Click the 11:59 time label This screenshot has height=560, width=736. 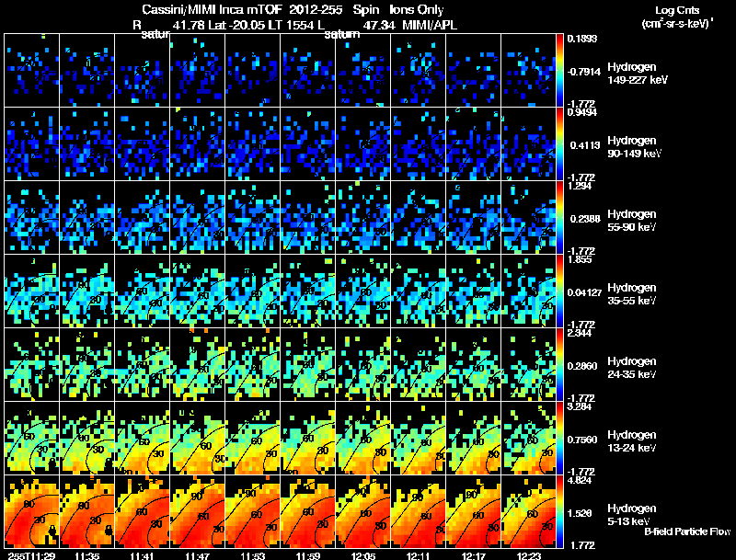tap(308, 555)
